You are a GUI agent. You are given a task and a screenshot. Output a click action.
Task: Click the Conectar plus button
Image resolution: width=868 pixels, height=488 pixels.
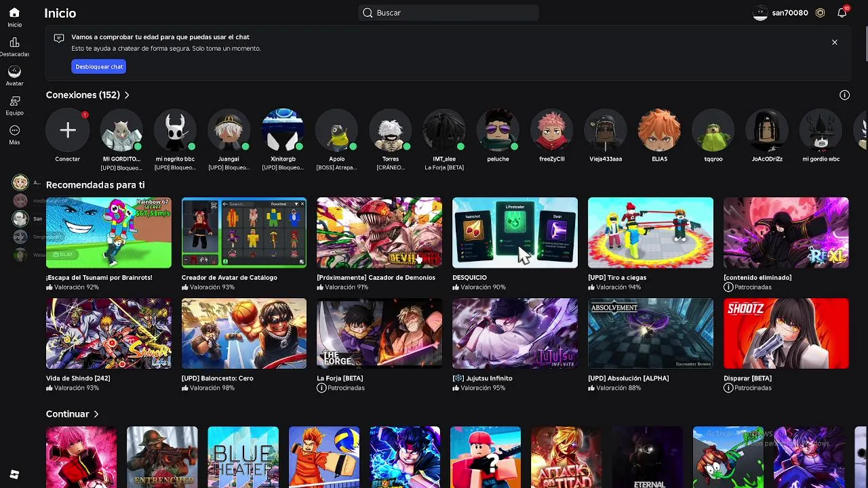coord(67,130)
